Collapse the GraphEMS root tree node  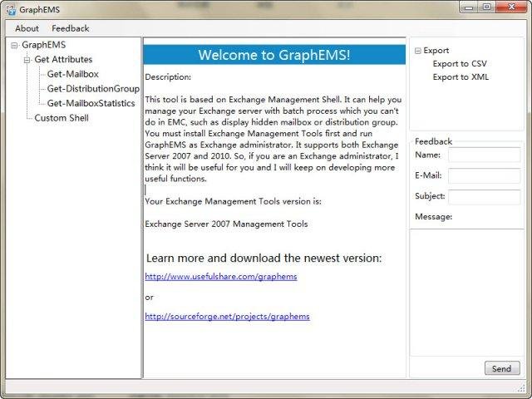click(14, 45)
